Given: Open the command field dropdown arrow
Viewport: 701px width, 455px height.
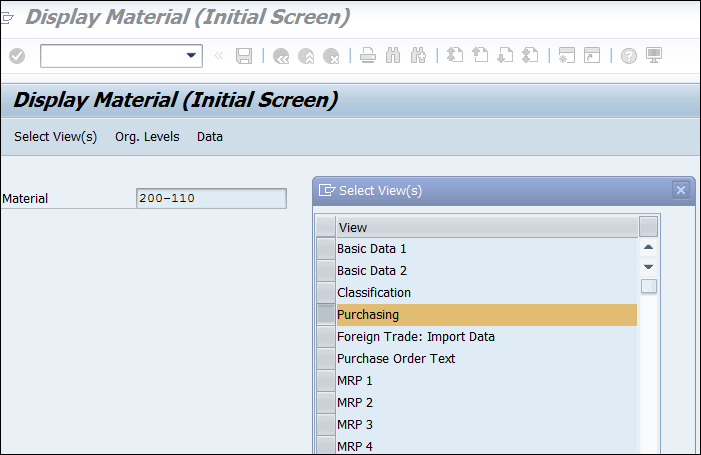Looking at the screenshot, I should (192, 56).
